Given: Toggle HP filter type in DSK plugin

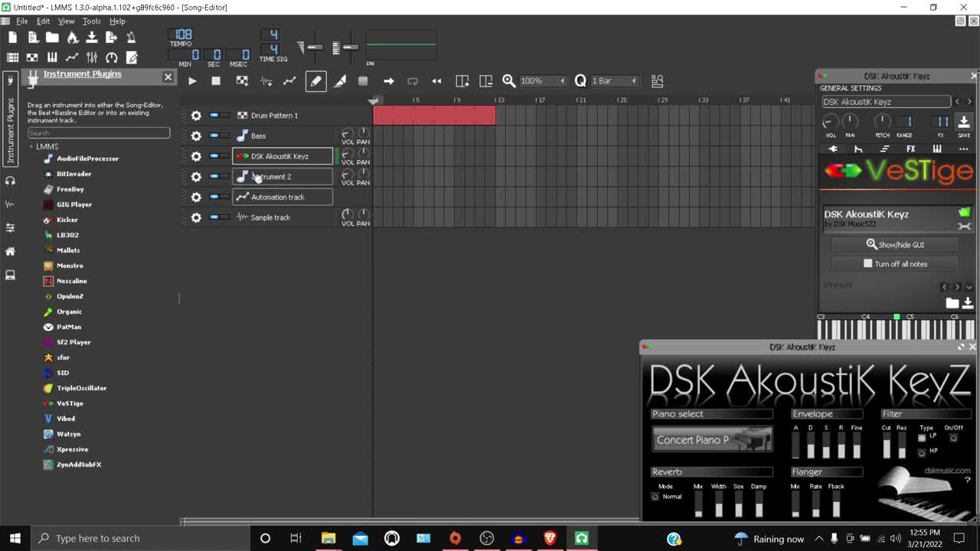Looking at the screenshot, I should pos(922,452).
